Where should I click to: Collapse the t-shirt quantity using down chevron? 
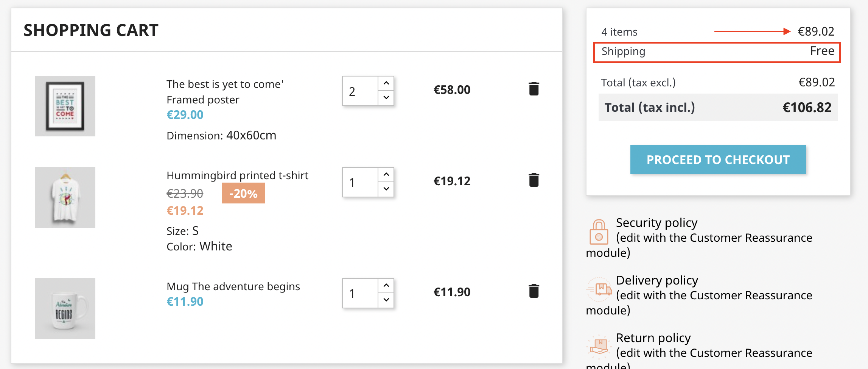386,190
